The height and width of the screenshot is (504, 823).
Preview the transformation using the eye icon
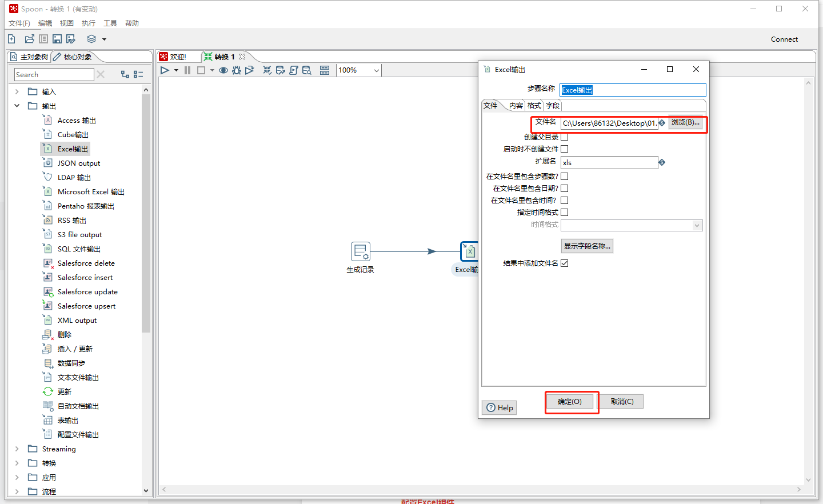(x=223, y=70)
